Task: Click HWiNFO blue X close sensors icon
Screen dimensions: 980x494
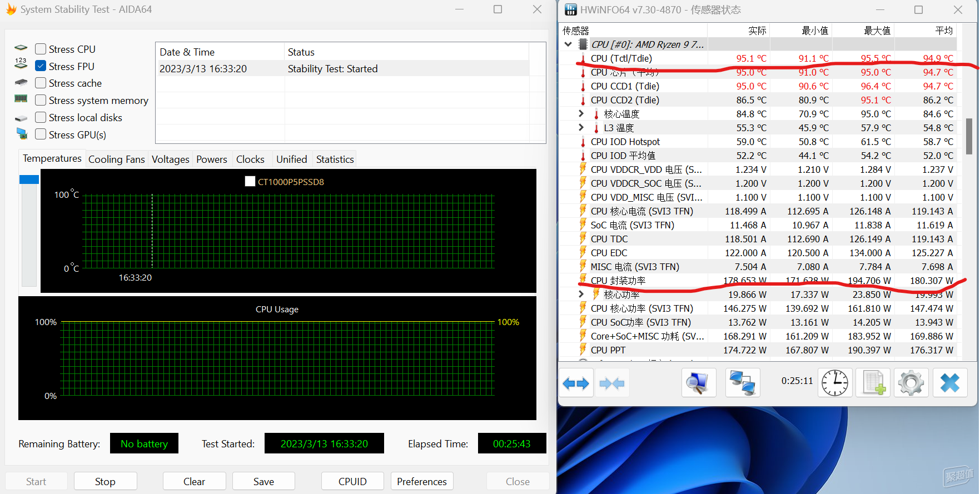Action: pyautogui.click(x=949, y=383)
